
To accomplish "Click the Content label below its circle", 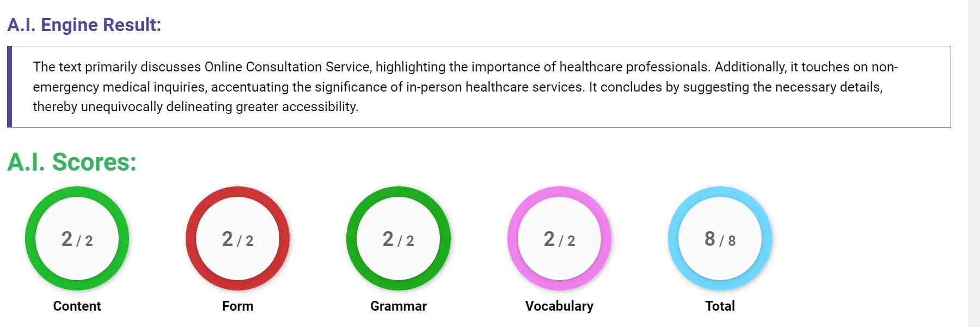I will (x=77, y=306).
